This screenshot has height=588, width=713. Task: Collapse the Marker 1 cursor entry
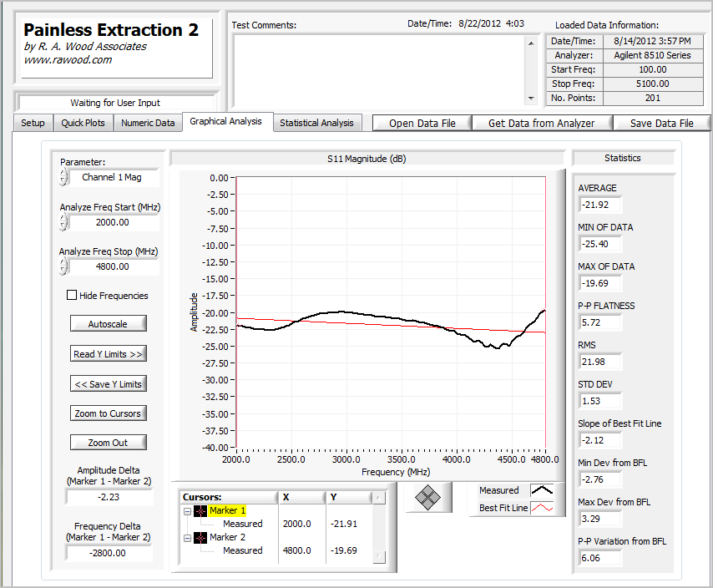(187, 512)
